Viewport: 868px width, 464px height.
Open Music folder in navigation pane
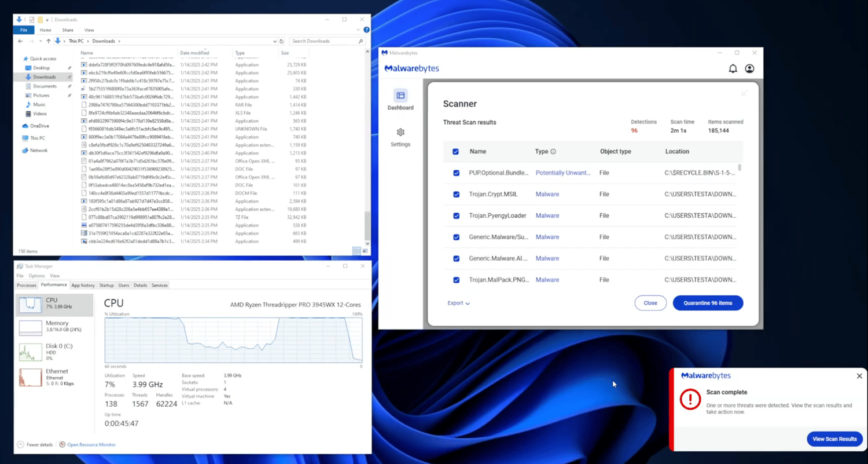tap(39, 104)
